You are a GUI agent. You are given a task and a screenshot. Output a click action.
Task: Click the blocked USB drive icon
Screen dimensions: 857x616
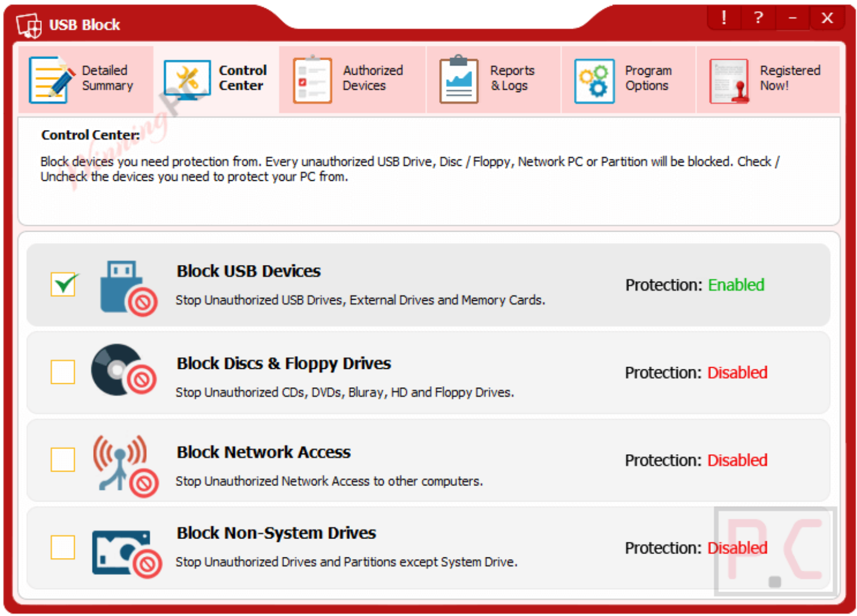[x=128, y=288]
